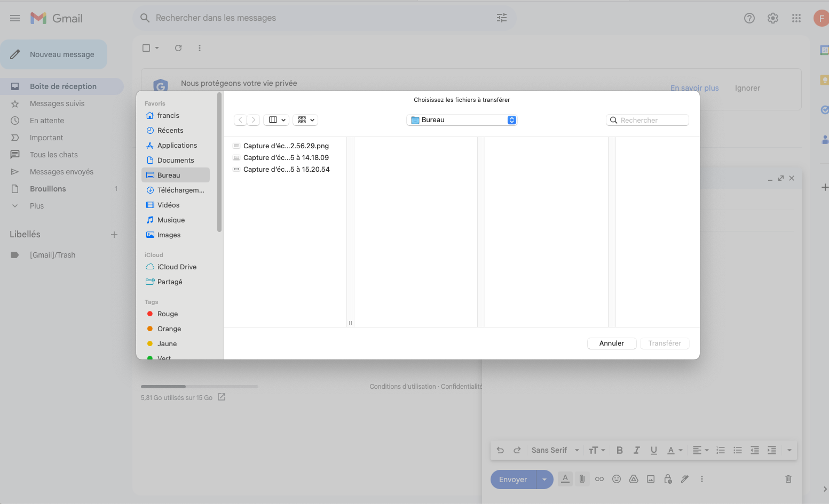Toggle italic text formatting
Viewport: 829px width, 504px height.
coord(636,450)
